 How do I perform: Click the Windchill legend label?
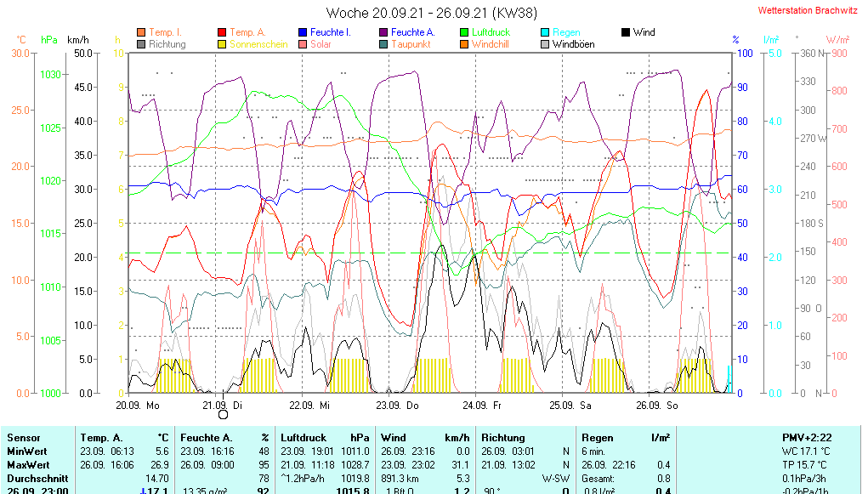(490, 44)
